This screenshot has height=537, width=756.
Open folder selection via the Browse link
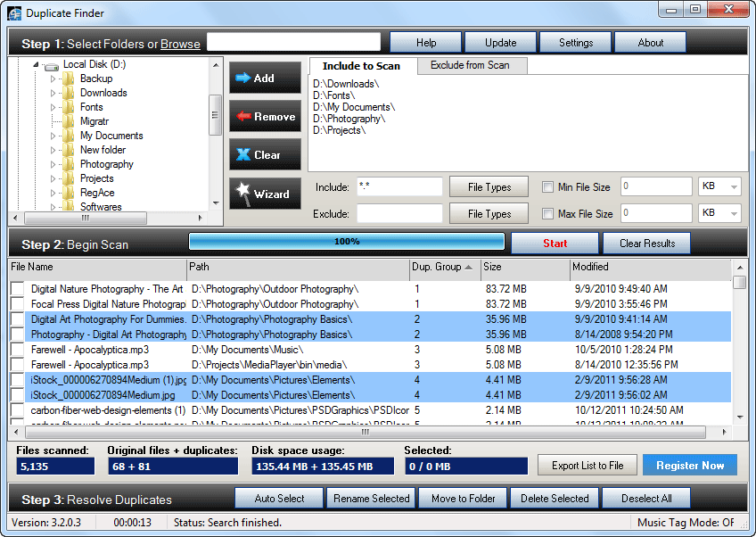click(182, 41)
